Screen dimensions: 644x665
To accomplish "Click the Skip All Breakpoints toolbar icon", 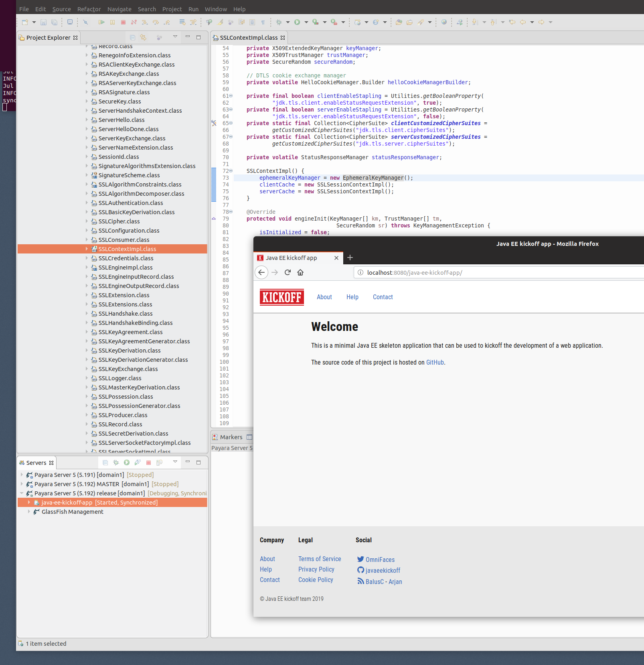I will [85, 22].
